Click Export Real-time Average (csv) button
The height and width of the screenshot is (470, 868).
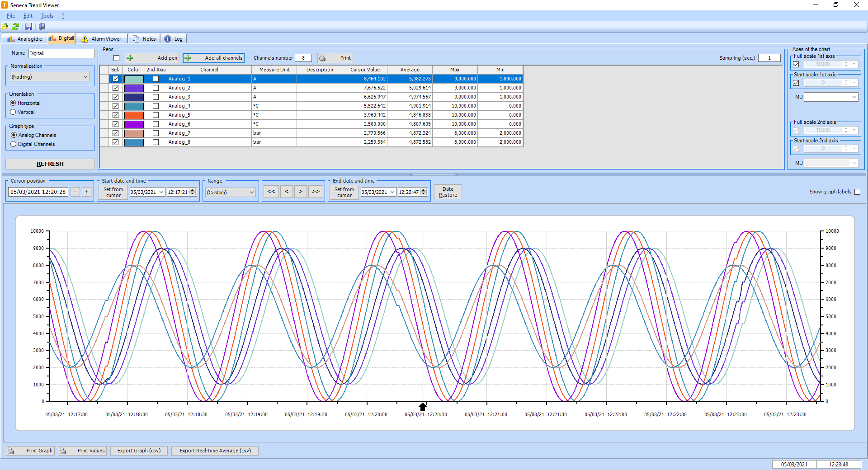(215, 451)
